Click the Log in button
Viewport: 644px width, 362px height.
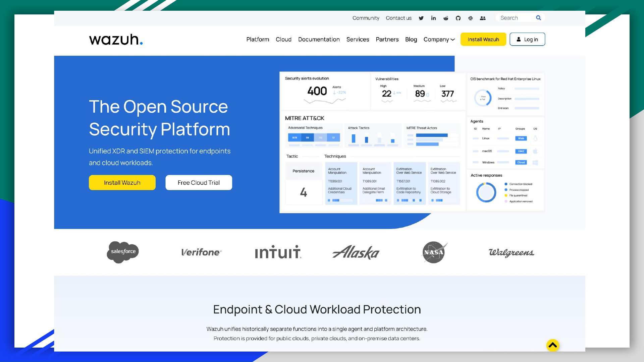tap(527, 39)
